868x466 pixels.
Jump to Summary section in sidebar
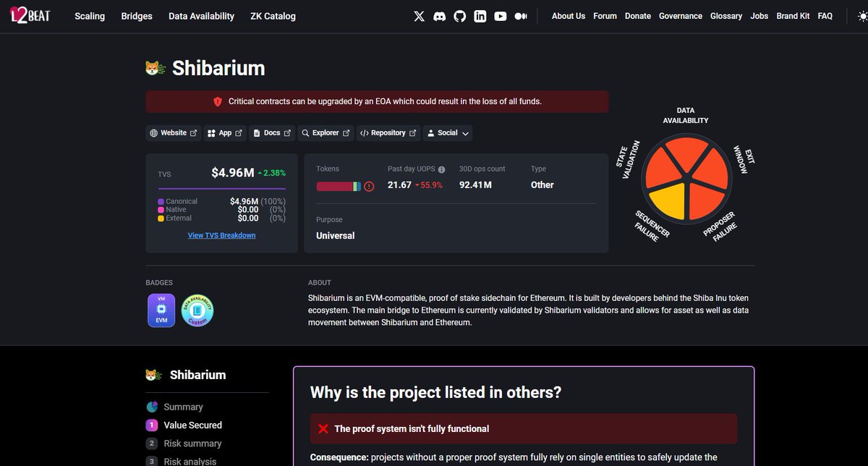183,407
